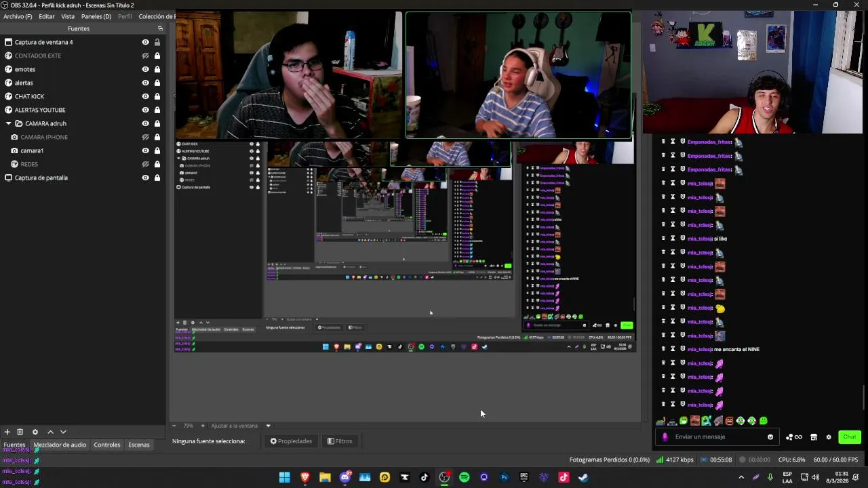Hide the alertas source
The height and width of the screenshot is (488, 868).
(145, 83)
